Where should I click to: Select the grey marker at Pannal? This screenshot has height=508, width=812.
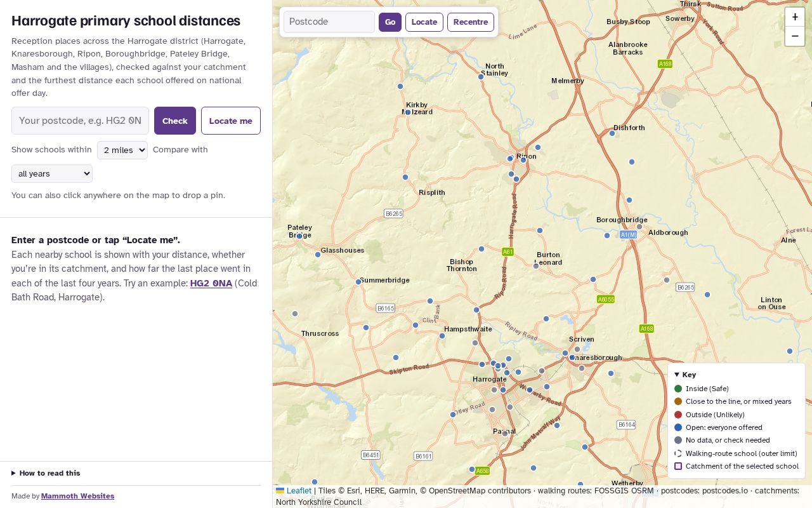(505, 434)
